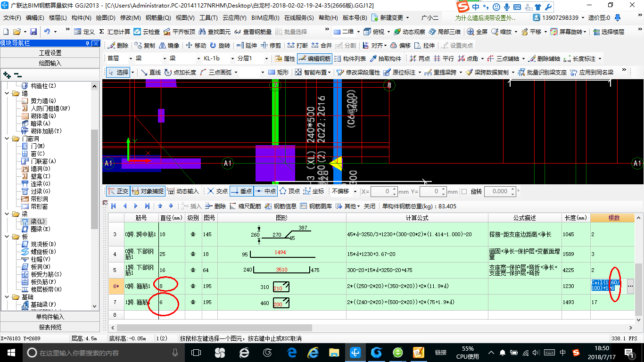This screenshot has height=362, width=644.
Task: Select the 移动 move tool
Action: point(196,45)
